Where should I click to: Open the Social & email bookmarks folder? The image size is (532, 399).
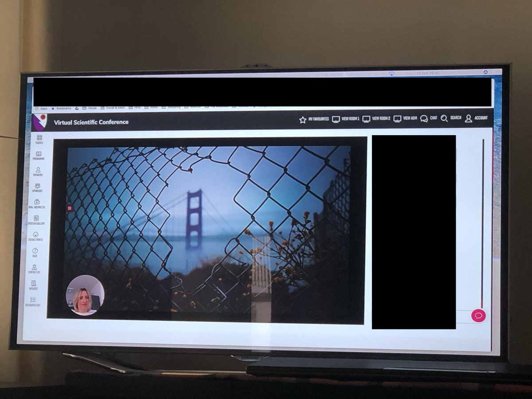[x=113, y=108]
